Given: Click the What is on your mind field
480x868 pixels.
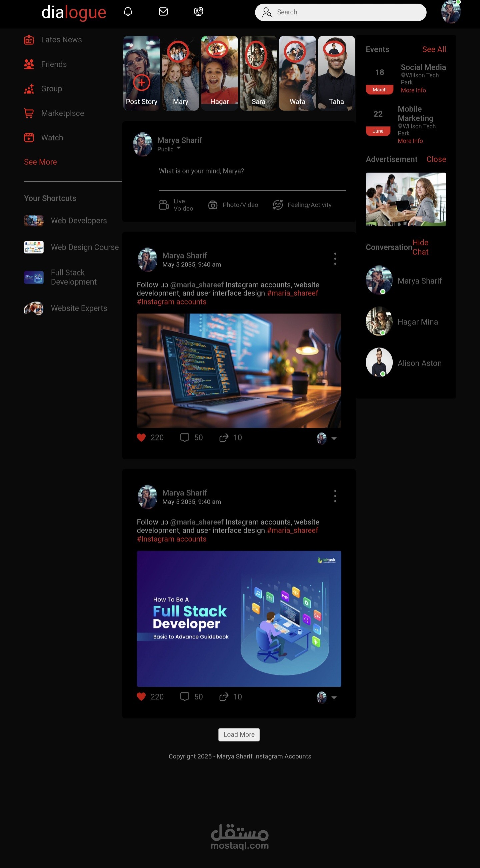Looking at the screenshot, I should tap(252, 171).
